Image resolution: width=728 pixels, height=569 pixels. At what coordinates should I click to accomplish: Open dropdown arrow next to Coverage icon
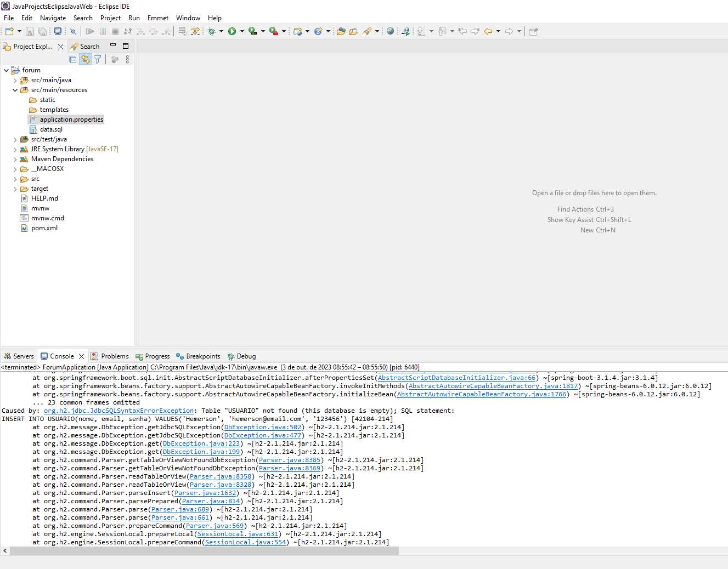[x=263, y=31]
